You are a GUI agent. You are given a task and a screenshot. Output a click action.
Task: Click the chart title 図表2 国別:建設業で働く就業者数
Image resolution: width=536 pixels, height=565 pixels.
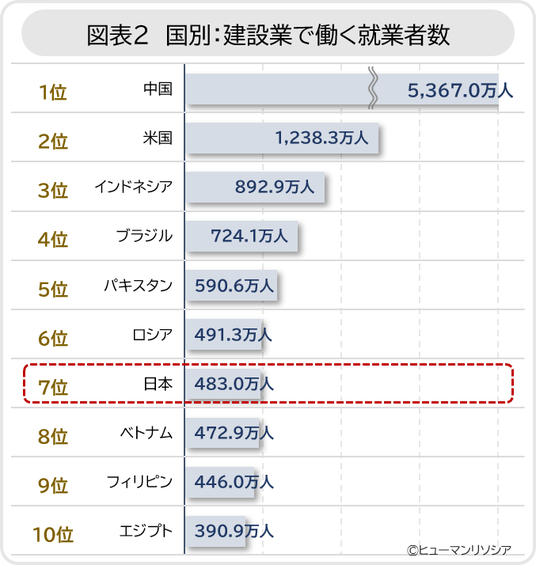pos(268,35)
